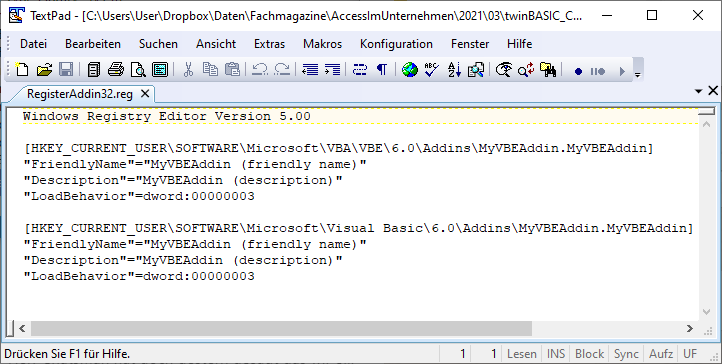Click the globe web browser icon
Image resolution: width=722 pixels, height=364 pixels.
[409, 70]
